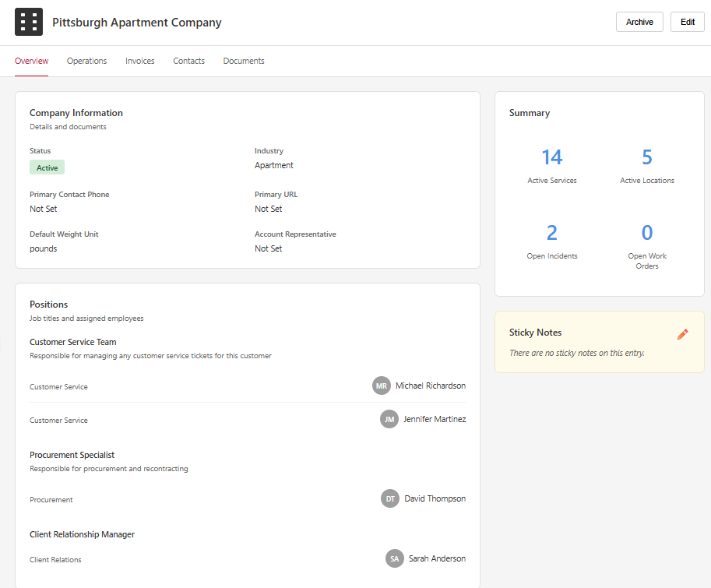Image resolution: width=711 pixels, height=588 pixels.
Task: Select the Sarah Anderson name
Action: [437, 558]
